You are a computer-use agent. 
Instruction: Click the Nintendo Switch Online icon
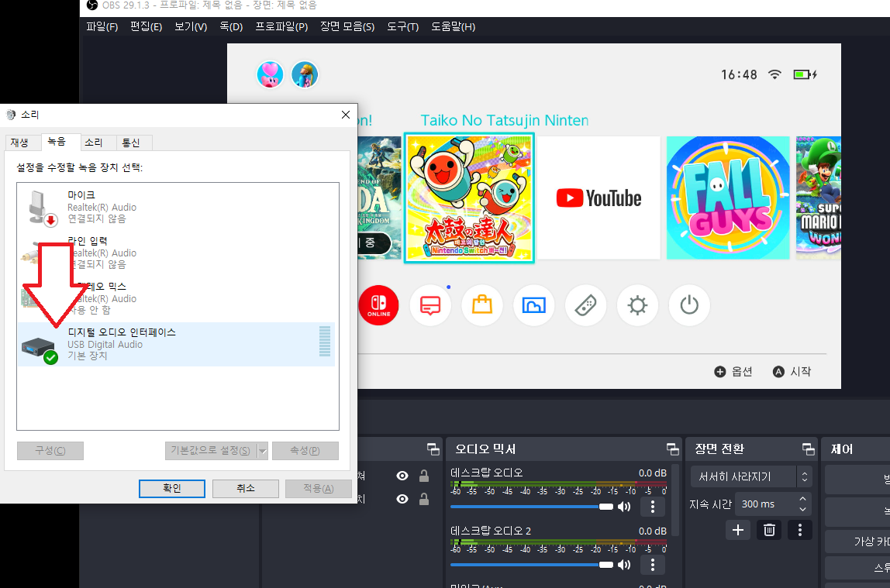pos(378,305)
